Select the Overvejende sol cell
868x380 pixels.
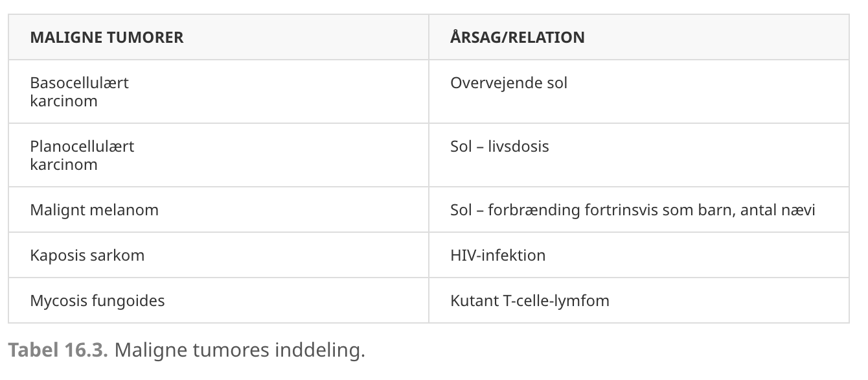[639, 91]
